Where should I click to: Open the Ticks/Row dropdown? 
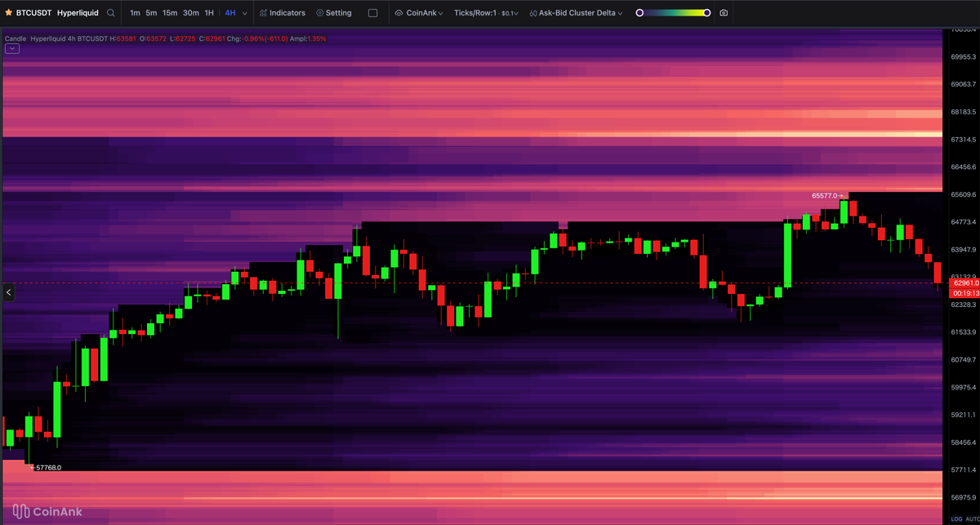488,13
